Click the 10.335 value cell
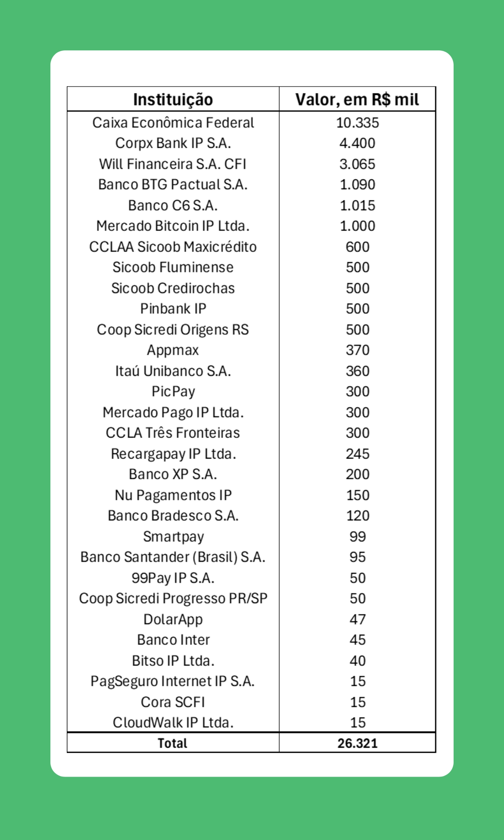Image resolution: width=504 pixels, height=840 pixels. [357, 123]
